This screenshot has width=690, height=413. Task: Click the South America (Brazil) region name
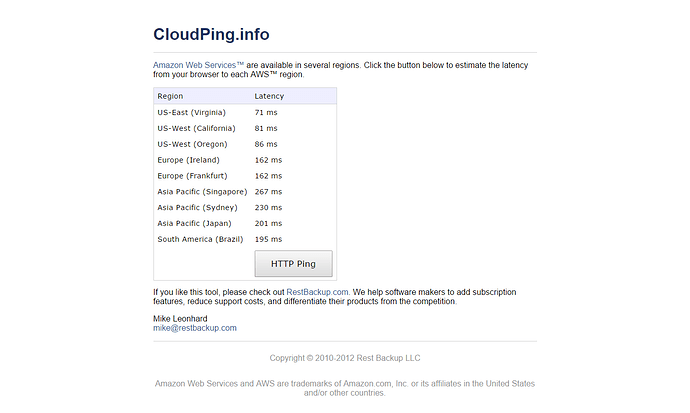click(x=200, y=239)
